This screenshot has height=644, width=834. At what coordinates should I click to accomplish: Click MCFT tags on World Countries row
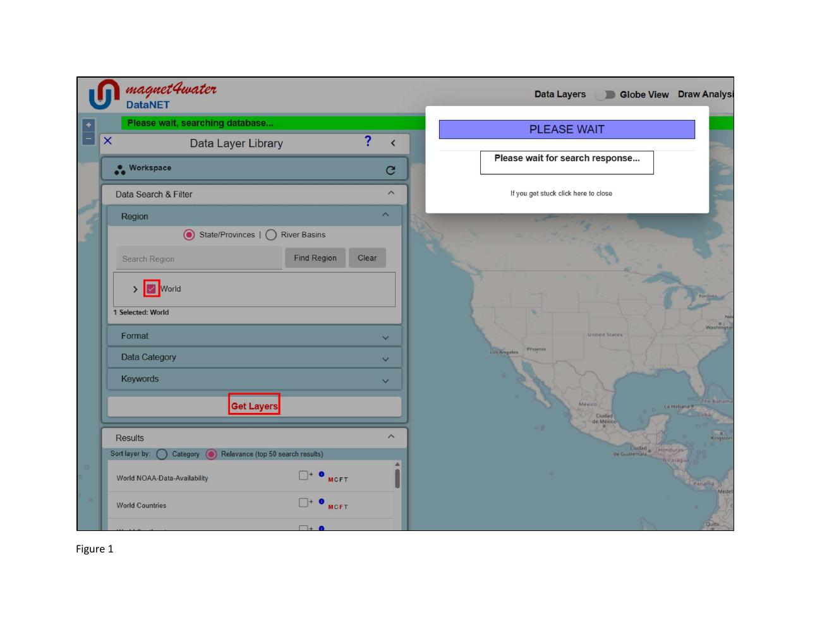(x=338, y=507)
